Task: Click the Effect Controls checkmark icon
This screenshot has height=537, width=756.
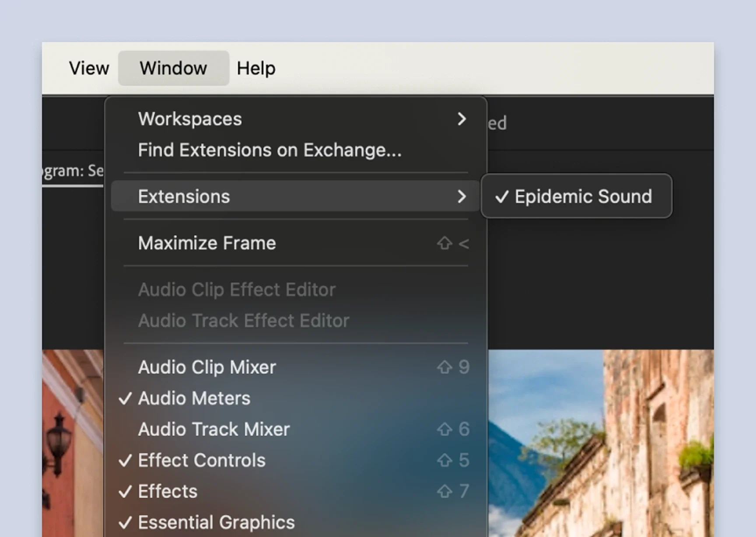Action: click(126, 460)
